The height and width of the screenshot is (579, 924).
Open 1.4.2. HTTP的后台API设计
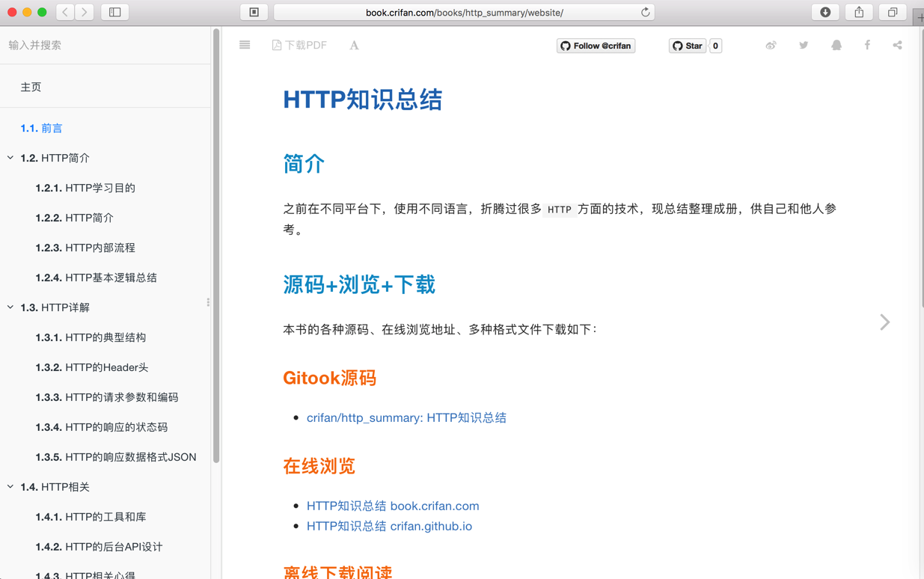[99, 547]
